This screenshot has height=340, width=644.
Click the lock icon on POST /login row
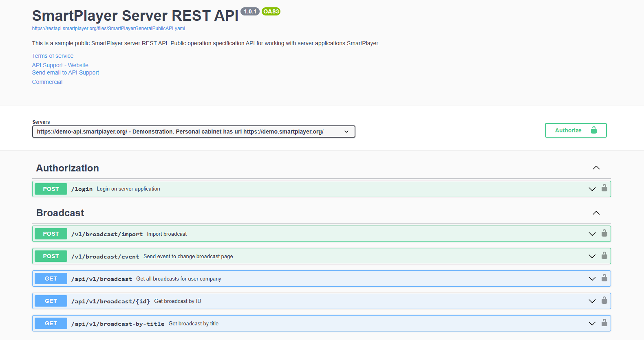click(604, 188)
